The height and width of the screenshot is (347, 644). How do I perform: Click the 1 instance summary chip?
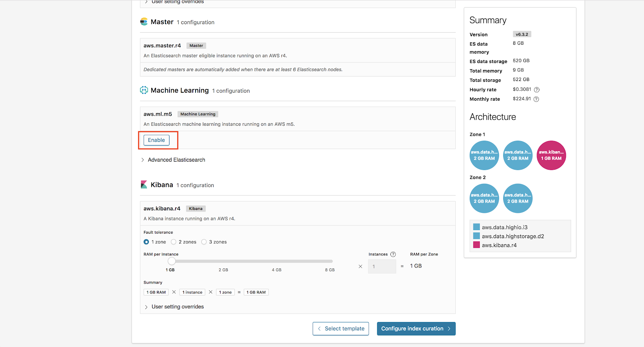pos(192,292)
